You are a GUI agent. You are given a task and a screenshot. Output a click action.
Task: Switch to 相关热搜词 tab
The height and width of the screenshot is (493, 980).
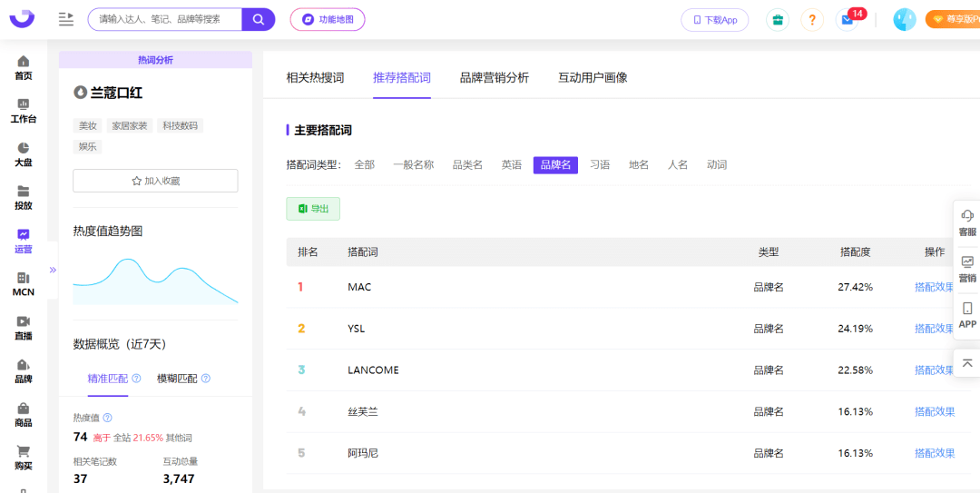click(315, 77)
